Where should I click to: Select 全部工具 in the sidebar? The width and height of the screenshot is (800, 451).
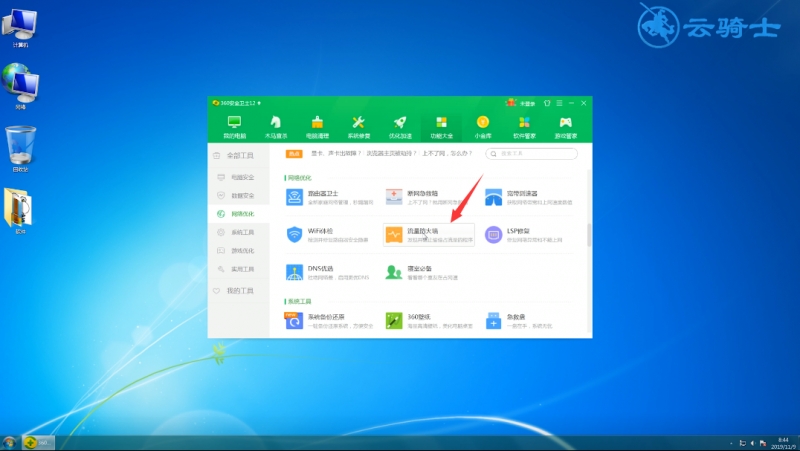(239, 156)
